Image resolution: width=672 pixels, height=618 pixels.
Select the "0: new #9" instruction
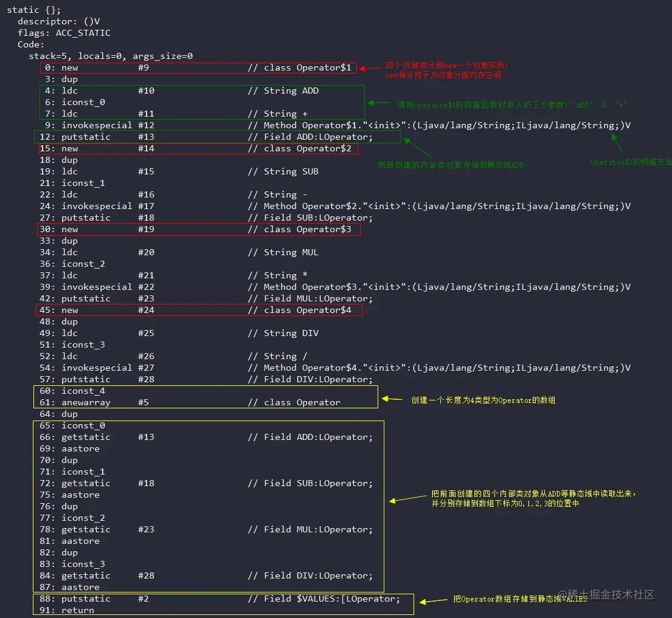[97, 67]
